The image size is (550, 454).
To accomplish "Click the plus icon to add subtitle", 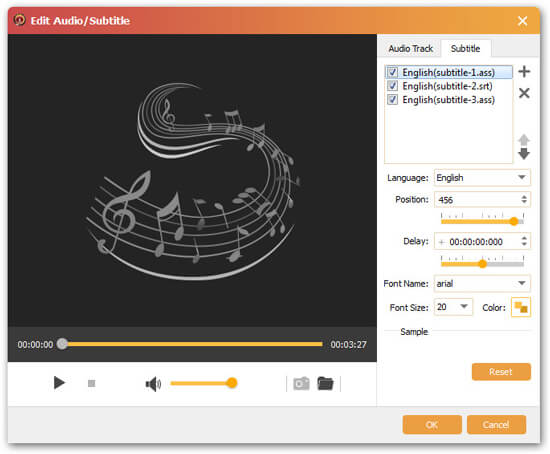I will pyautogui.click(x=524, y=72).
